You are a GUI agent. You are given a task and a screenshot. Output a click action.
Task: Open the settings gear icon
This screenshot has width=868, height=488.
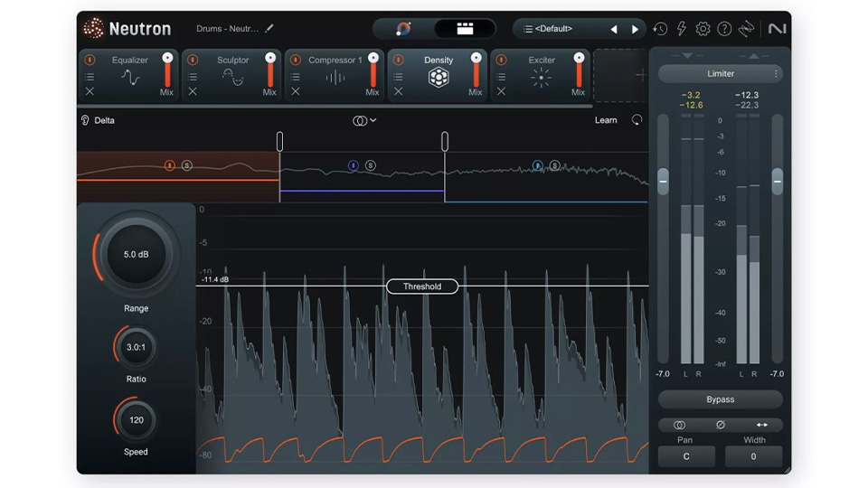(703, 29)
